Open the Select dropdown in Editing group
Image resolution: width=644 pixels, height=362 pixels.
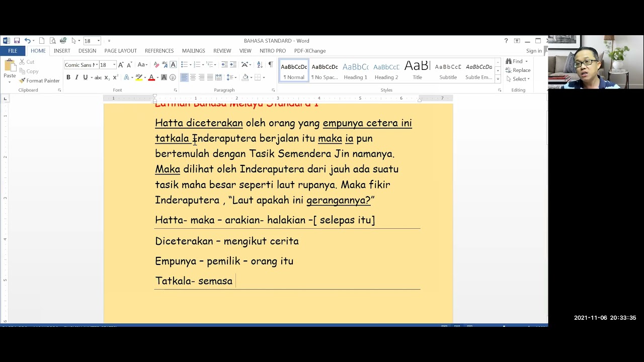518,79
